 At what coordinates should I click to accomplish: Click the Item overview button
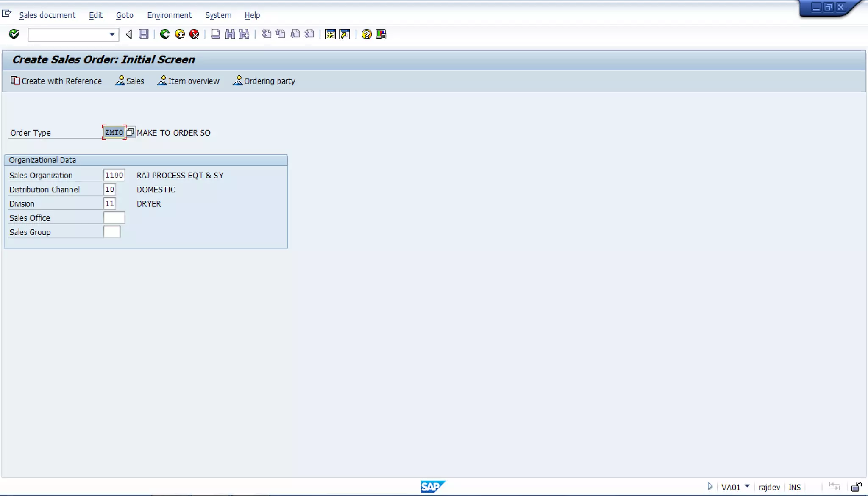[188, 81]
